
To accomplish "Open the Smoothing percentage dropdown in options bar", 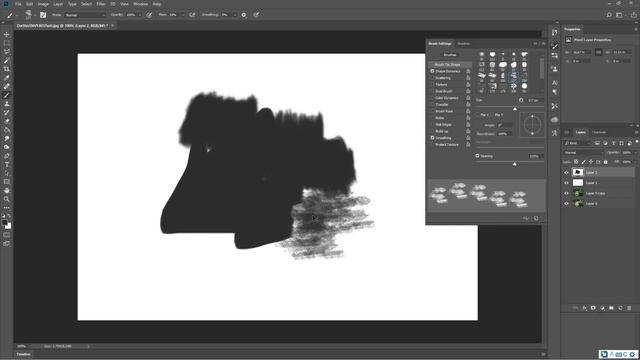I will click(235, 15).
